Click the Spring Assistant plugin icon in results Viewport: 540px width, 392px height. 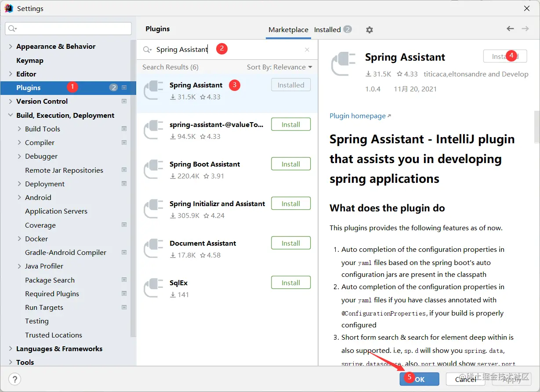[154, 90]
